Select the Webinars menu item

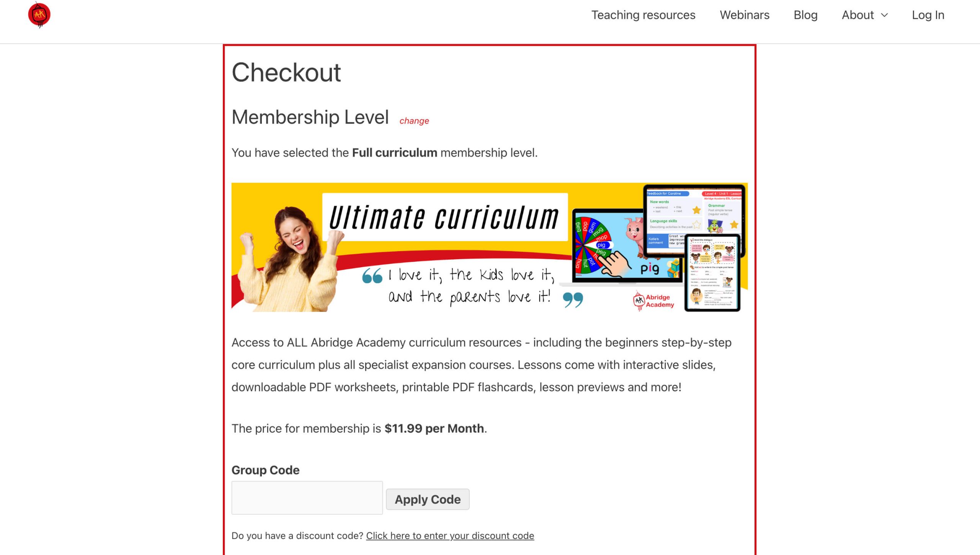(745, 15)
